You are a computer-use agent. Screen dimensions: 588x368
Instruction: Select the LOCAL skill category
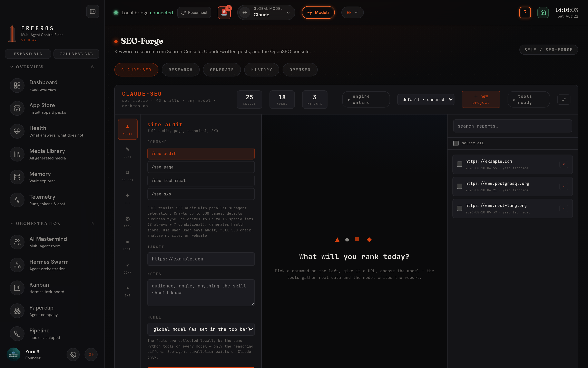pyautogui.click(x=128, y=245)
